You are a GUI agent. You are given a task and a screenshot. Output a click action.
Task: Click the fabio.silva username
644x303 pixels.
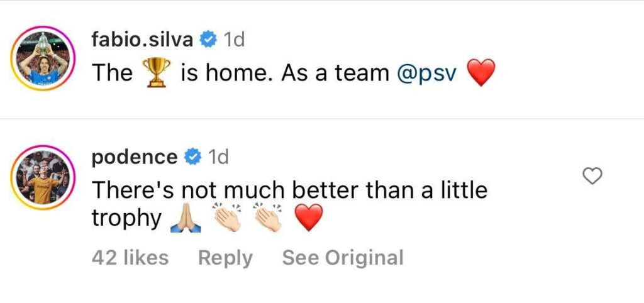(143, 41)
